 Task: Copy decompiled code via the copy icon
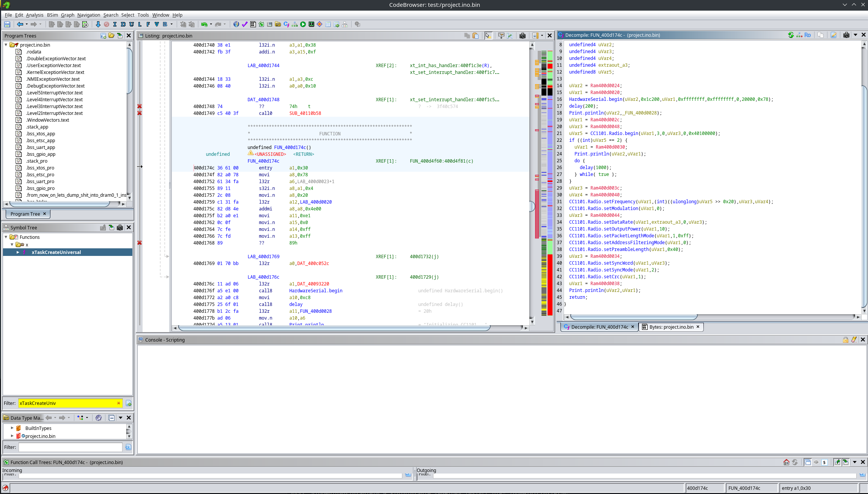click(821, 35)
